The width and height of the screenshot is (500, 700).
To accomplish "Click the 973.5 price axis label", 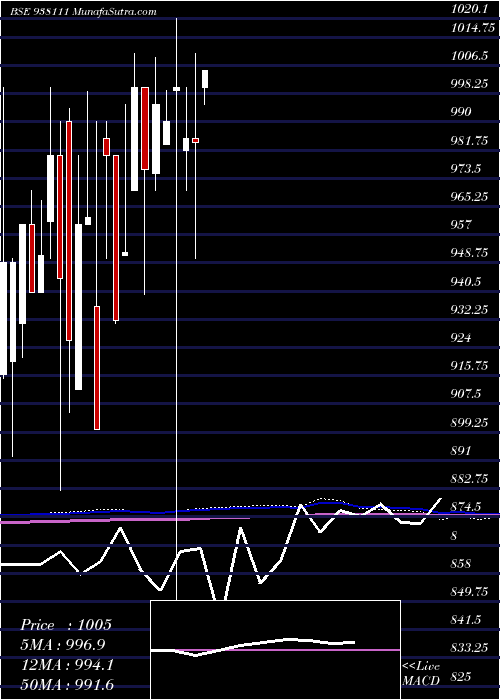I will (x=467, y=168).
